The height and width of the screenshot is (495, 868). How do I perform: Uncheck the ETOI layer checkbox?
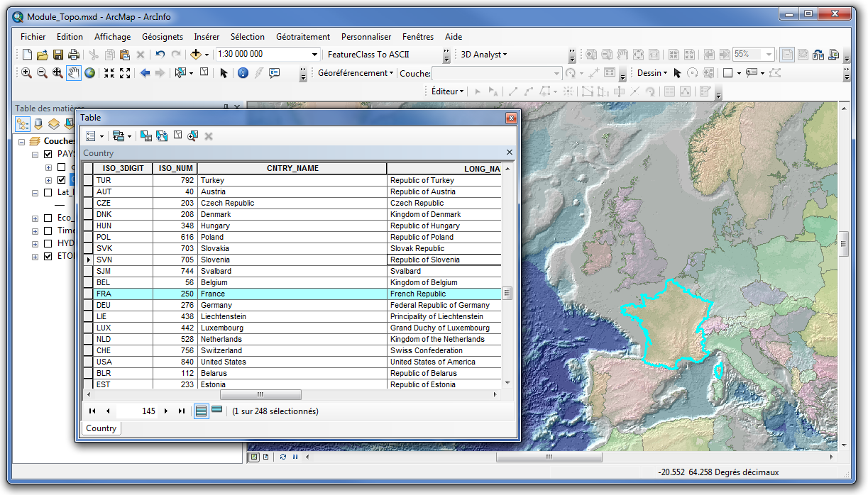(48, 256)
